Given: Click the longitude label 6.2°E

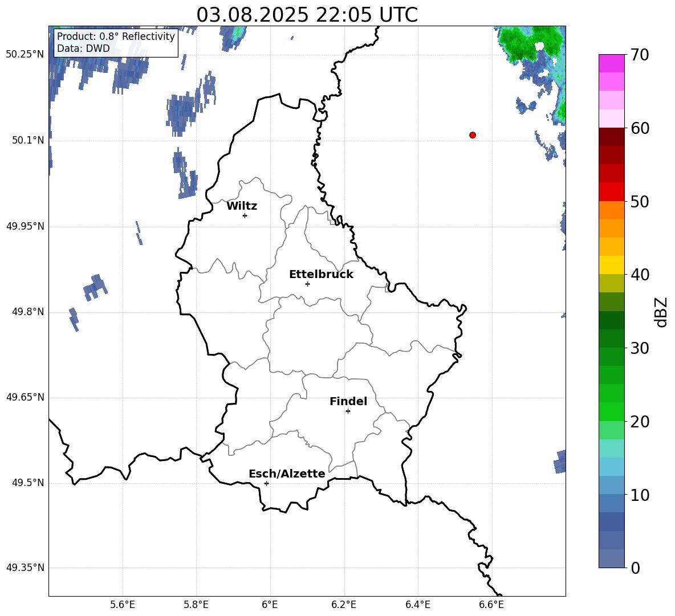Looking at the screenshot, I should [x=344, y=605].
